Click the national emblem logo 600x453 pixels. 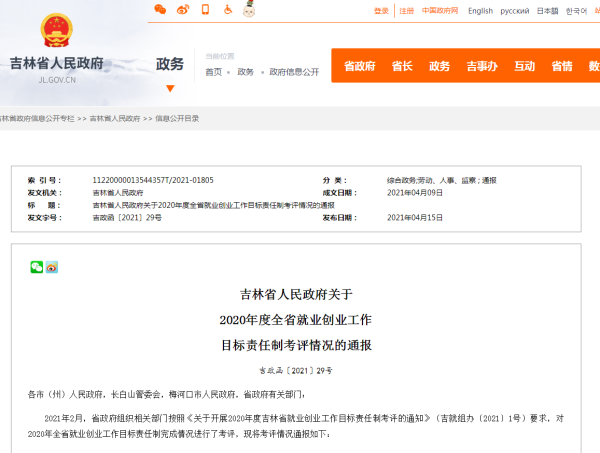[x=57, y=31]
